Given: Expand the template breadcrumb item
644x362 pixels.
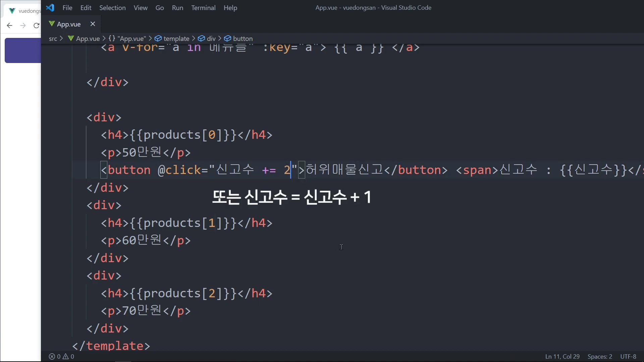Looking at the screenshot, I should (x=176, y=39).
